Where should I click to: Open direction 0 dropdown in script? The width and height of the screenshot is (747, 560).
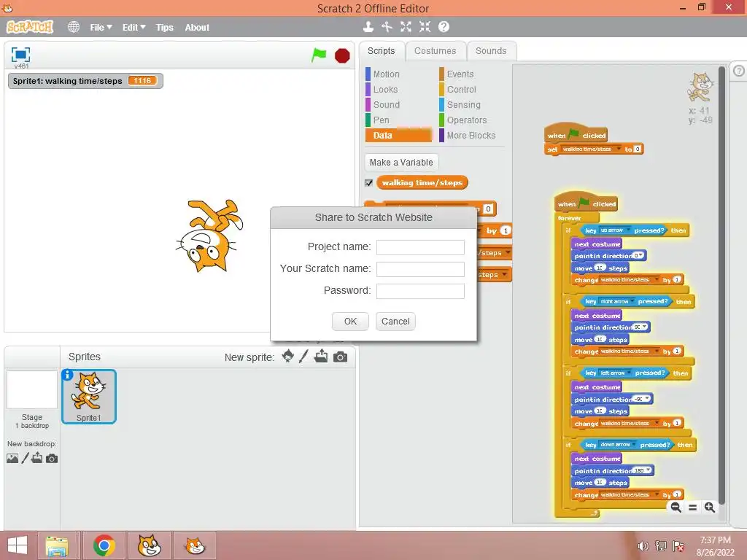[641, 256]
